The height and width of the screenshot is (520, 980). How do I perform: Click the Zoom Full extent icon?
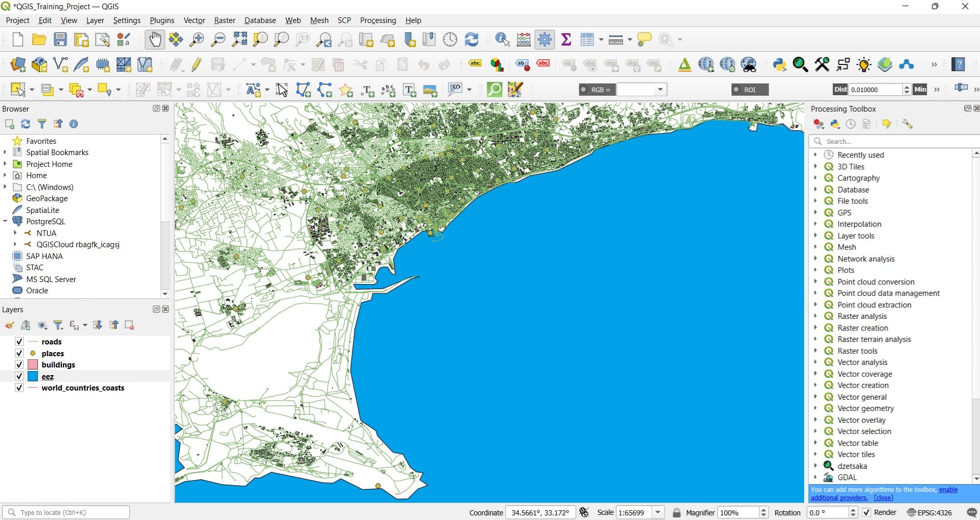point(239,39)
